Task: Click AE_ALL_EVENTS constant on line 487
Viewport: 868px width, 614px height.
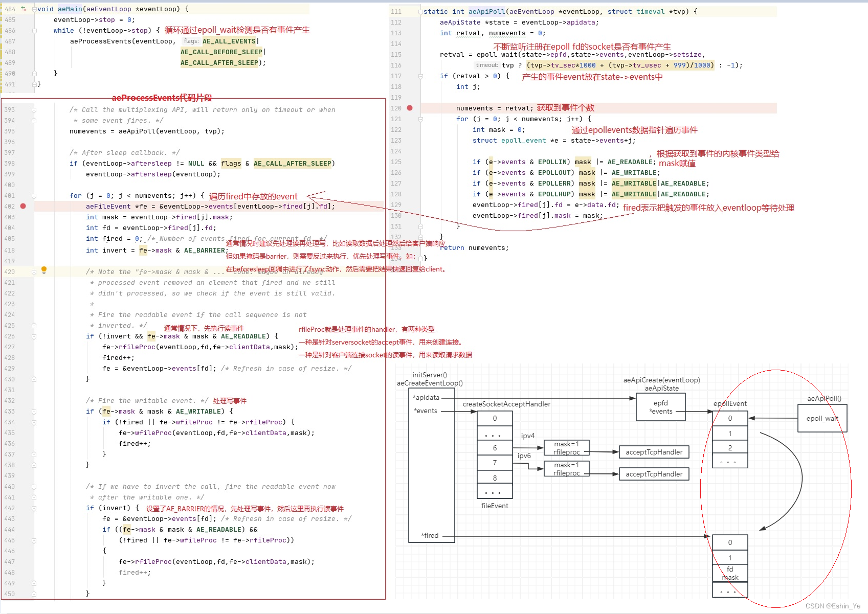Action: click(229, 41)
